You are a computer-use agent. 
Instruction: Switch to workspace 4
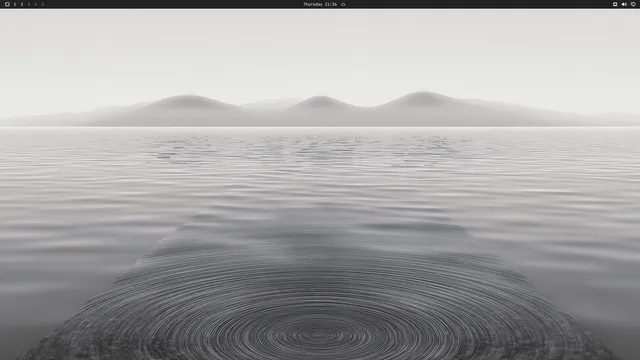(36, 4)
